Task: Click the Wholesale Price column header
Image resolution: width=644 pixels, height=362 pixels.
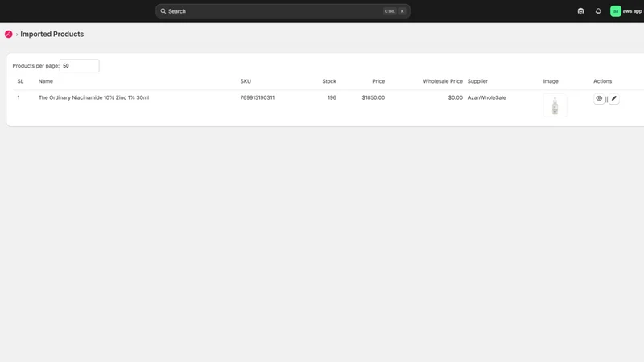Action: coord(443,81)
